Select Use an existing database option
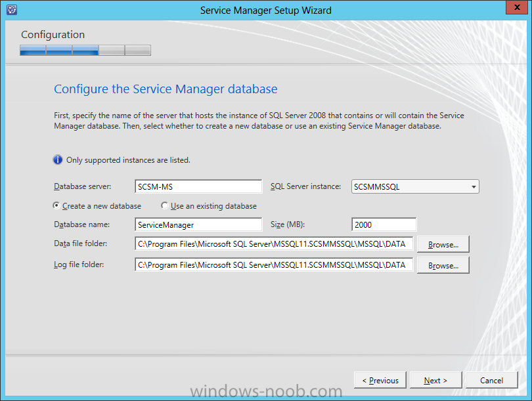Viewport: 532px width, 401px height. tap(165, 205)
